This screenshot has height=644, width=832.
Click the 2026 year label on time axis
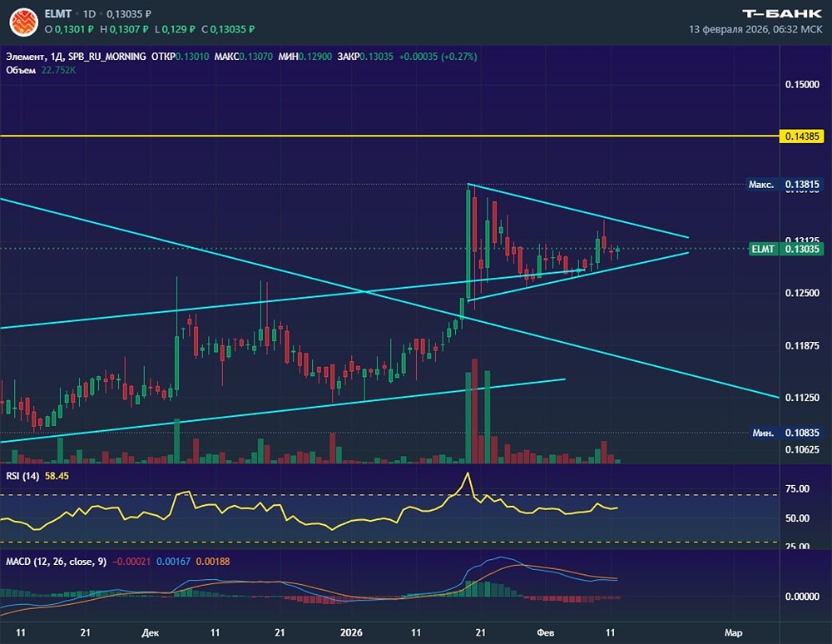tap(351, 632)
